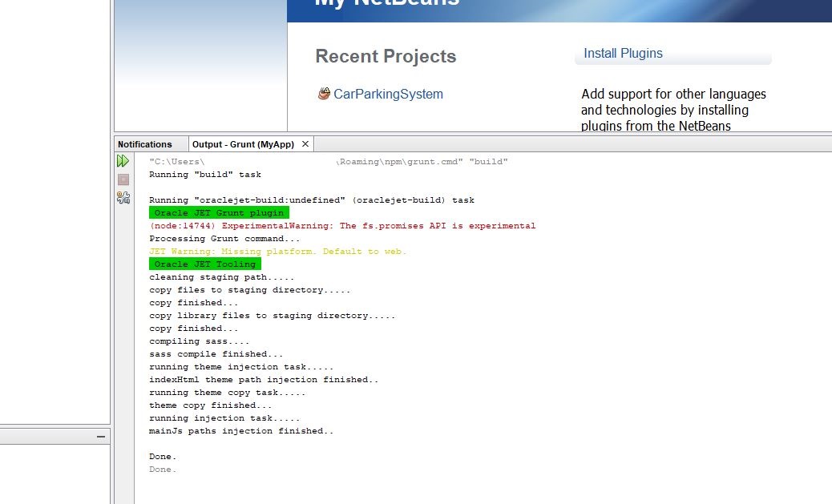Viewport: 832px width, 504px height.
Task: Click the 'copy files to staging directory' line
Action: [x=249, y=290]
